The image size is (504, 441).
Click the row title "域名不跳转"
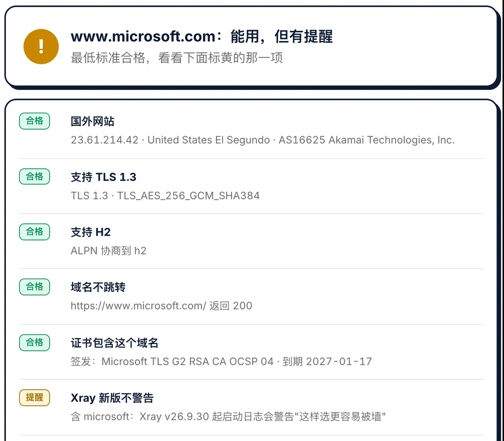(x=98, y=287)
